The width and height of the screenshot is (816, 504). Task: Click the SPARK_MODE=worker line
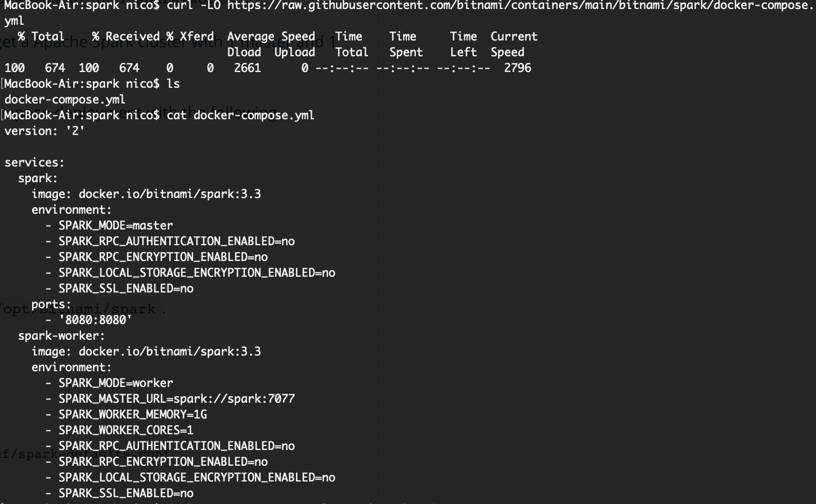(x=115, y=383)
